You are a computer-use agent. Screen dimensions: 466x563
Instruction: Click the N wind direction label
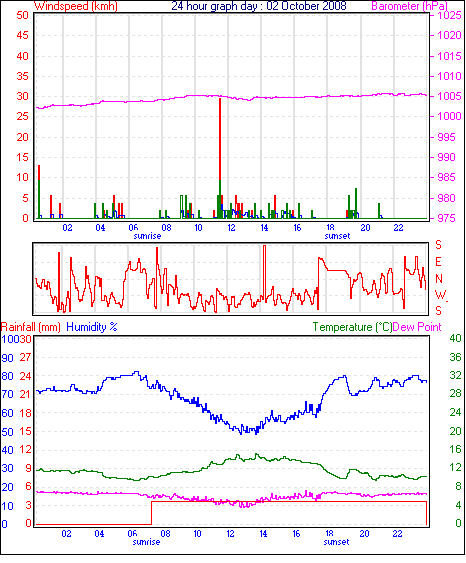click(x=439, y=279)
